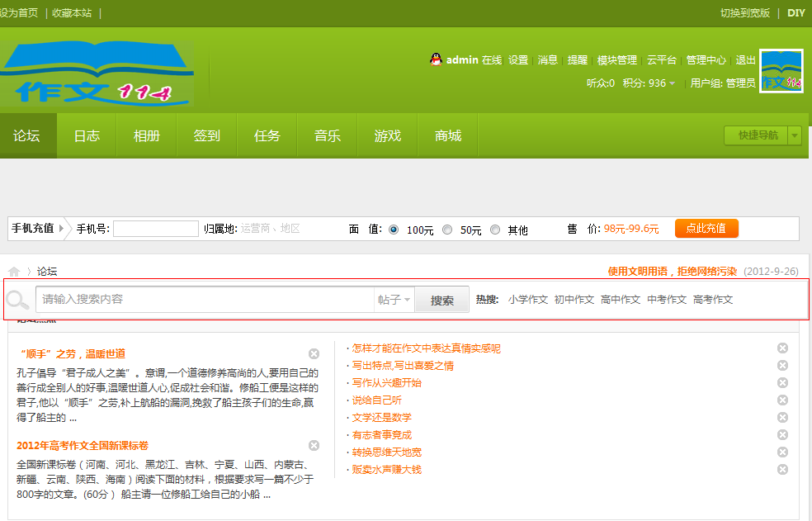The width and height of the screenshot is (812, 521).
Task: Click the 在线 status link
Action: 492,60
